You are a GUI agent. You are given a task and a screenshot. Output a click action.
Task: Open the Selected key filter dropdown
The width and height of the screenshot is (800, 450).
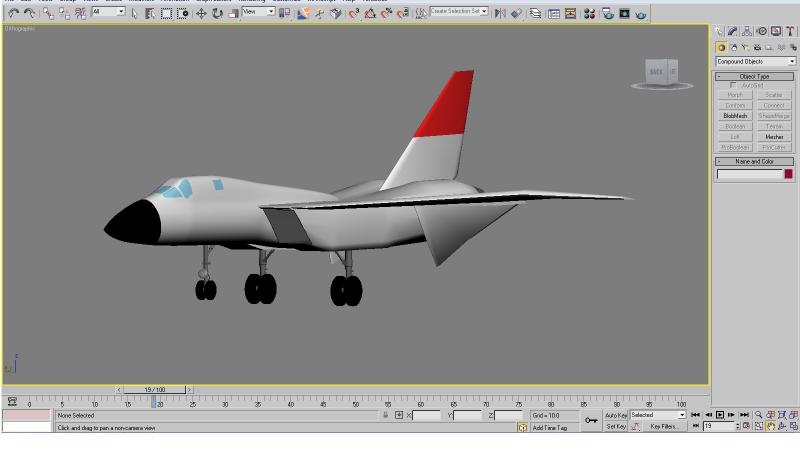pos(658,415)
